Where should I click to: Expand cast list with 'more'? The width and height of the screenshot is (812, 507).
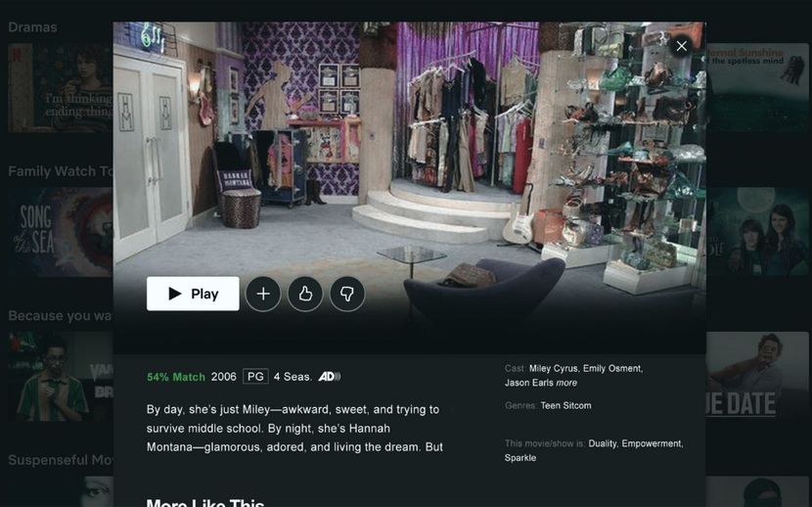(566, 383)
